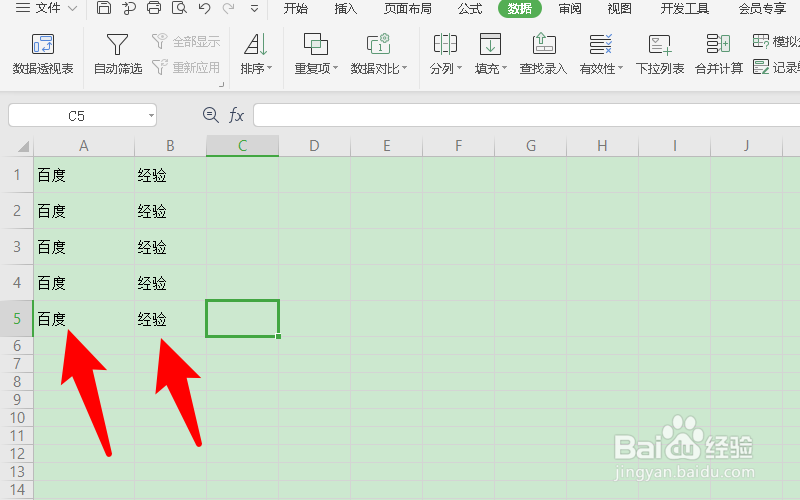This screenshot has width=800, height=500.
Task: Expand the arrow next to 文件
Action: click(72, 9)
